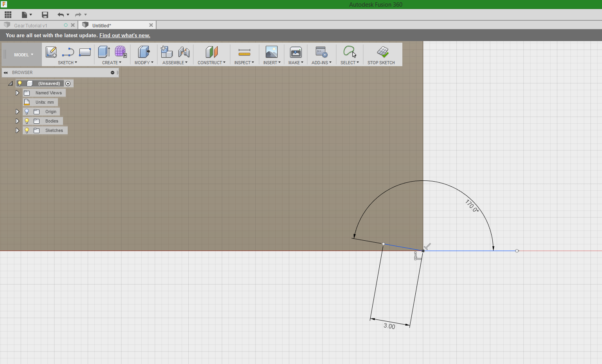Click the Units: mm tree item
Screen dimensions: 602x364
click(x=40, y=102)
